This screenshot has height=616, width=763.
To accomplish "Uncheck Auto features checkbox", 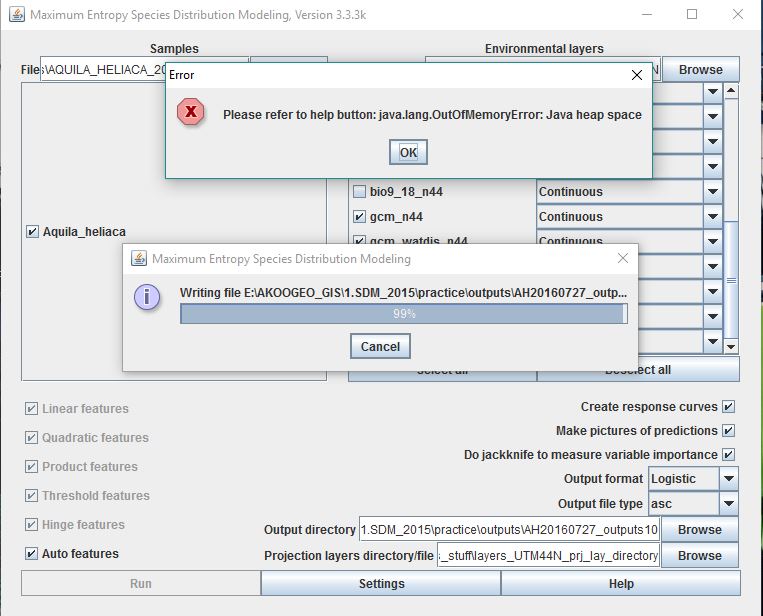I will [31, 553].
